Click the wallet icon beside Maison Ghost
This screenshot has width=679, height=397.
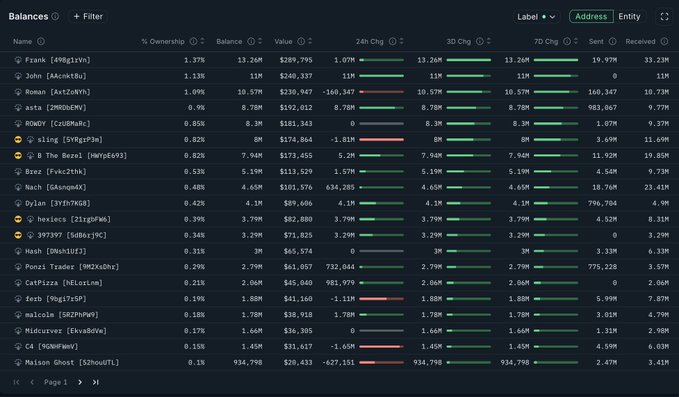(18, 363)
